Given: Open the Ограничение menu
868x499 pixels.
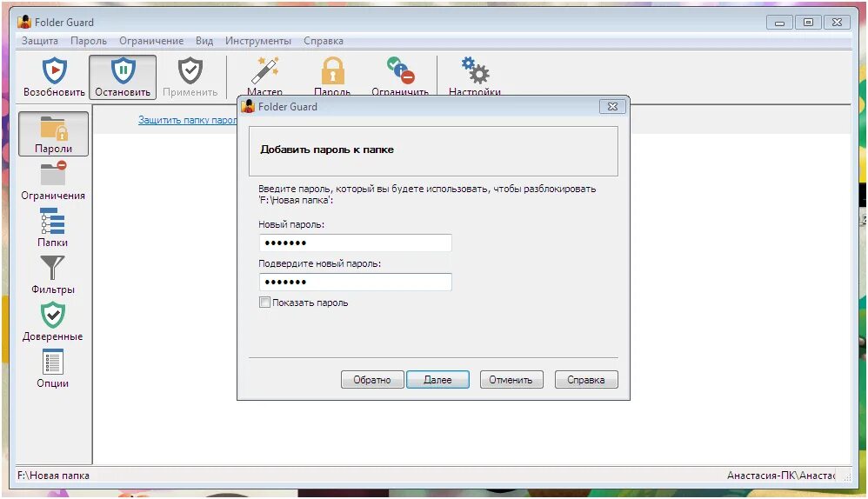Looking at the screenshot, I should 151,41.
